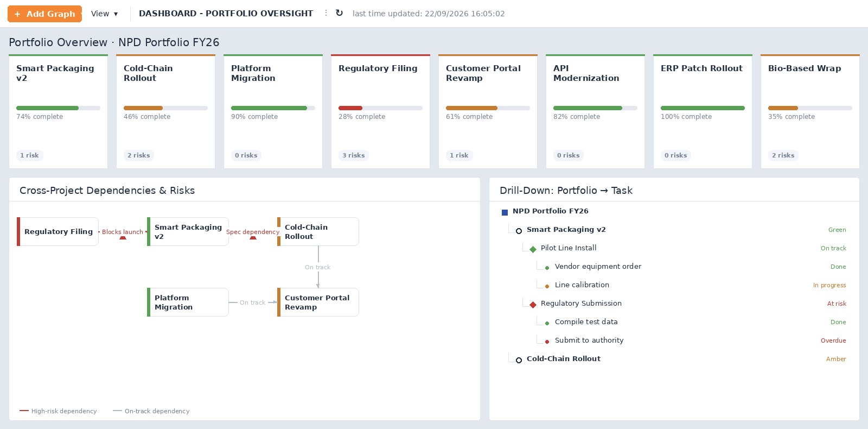
Task: Click the 2 risks badge on Bio-Based Wrap
Action: point(783,155)
